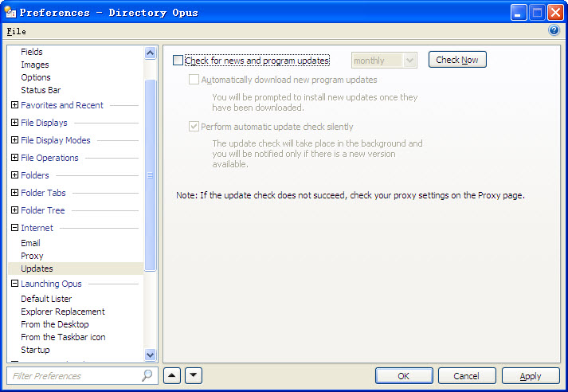Click the Folder Tree label

tap(43, 210)
